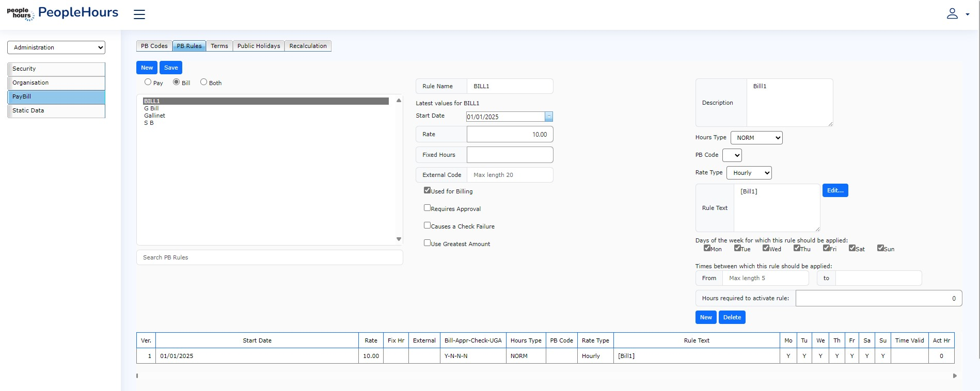Viewport: 980px width, 391px height.
Task: Expand the Administration dropdown
Action: [56, 47]
